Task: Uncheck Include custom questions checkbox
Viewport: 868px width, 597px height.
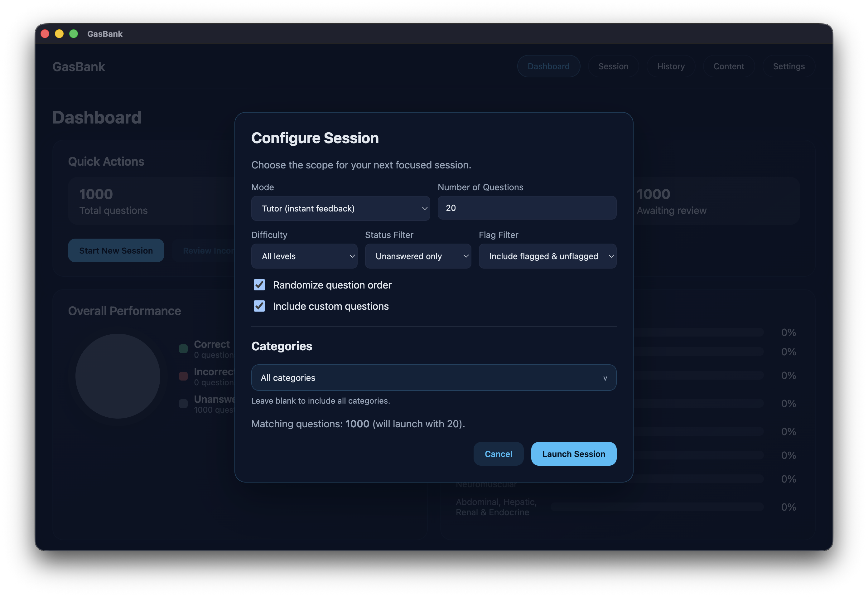Action: (259, 306)
